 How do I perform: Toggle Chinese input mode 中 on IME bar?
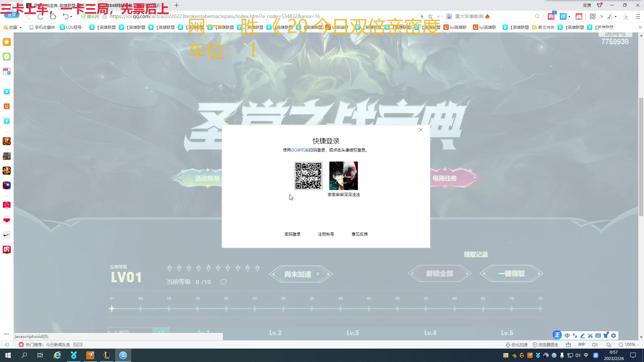tap(567, 336)
